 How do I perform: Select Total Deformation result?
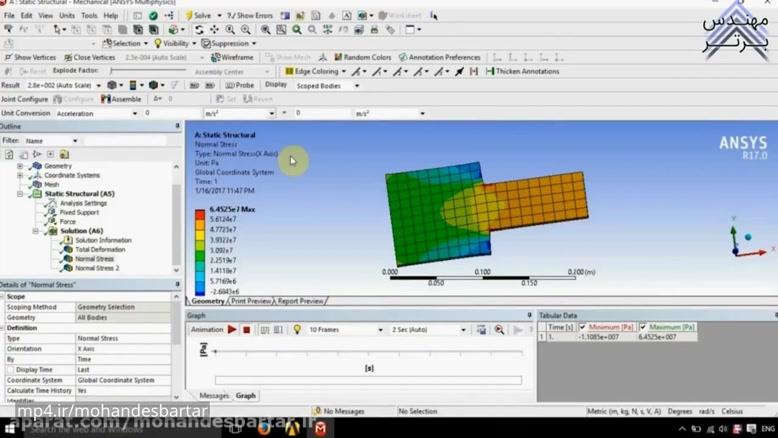pyautogui.click(x=100, y=250)
